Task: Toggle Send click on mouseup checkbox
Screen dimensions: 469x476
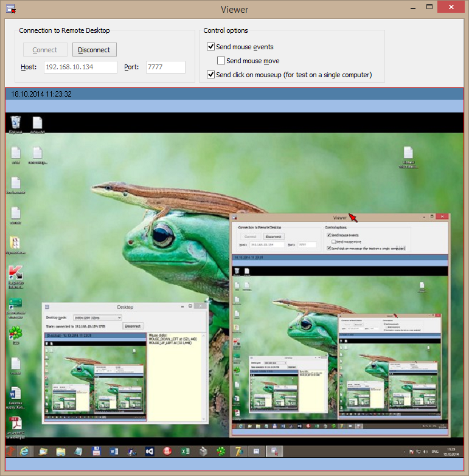Action: pos(211,75)
